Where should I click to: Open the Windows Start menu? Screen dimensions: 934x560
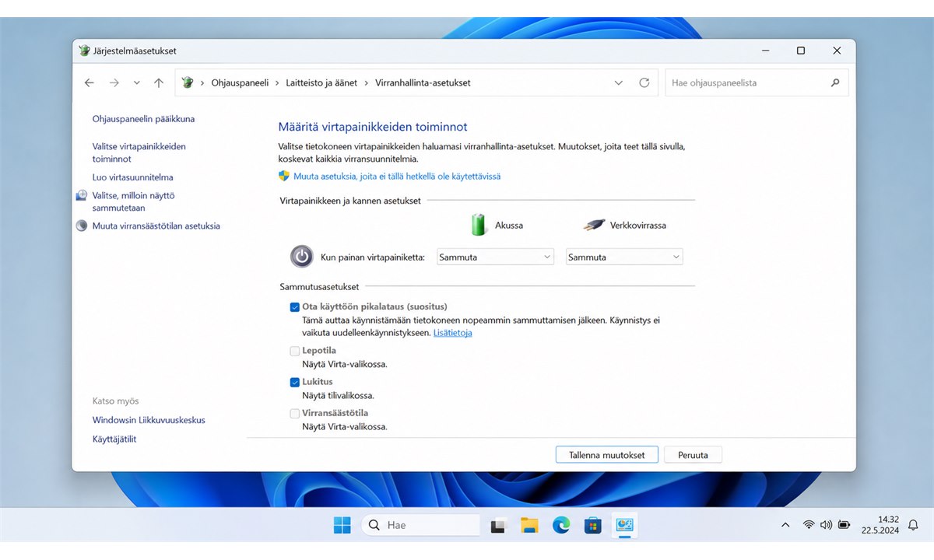pyautogui.click(x=342, y=525)
